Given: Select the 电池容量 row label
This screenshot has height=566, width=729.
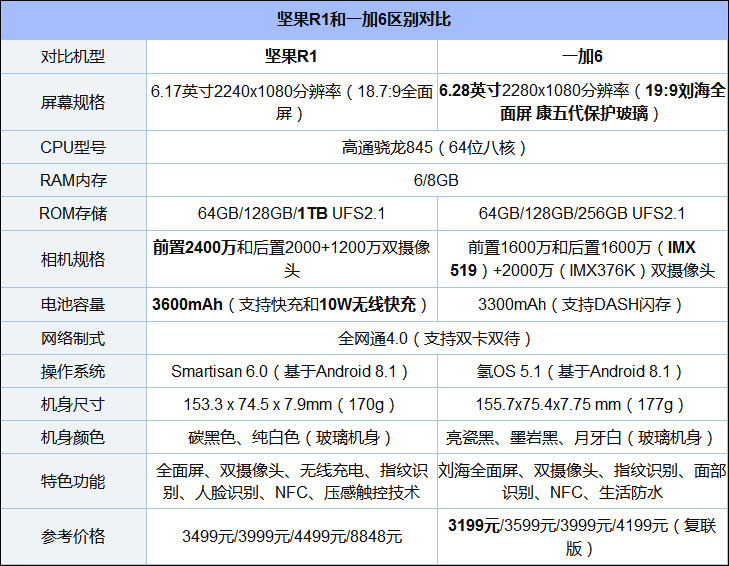Looking at the screenshot, I should 73,304.
